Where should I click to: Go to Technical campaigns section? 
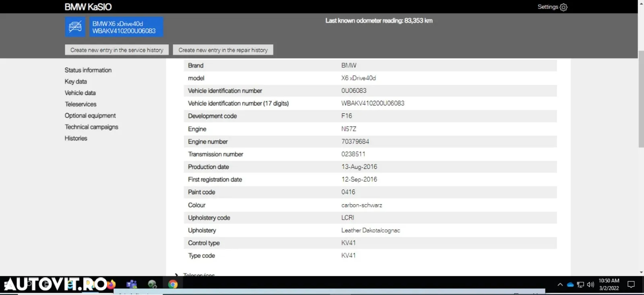pyautogui.click(x=91, y=127)
